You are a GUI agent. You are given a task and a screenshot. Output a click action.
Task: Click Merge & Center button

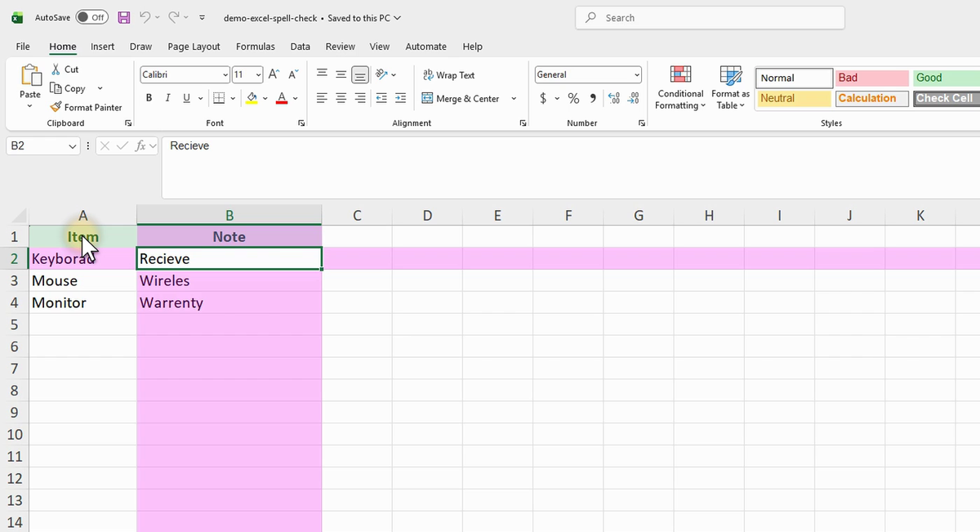(x=461, y=98)
